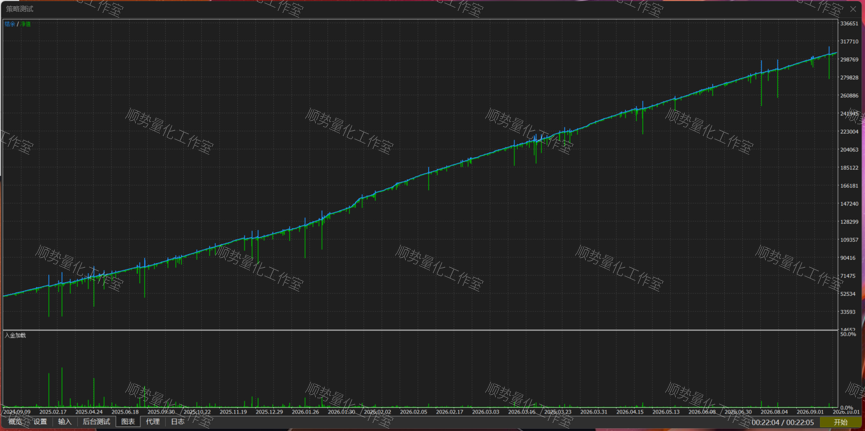Image resolution: width=865 pixels, height=431 pixels.
Task: Click the 223004 y-axis value
Action: click(x=849, y=132)
